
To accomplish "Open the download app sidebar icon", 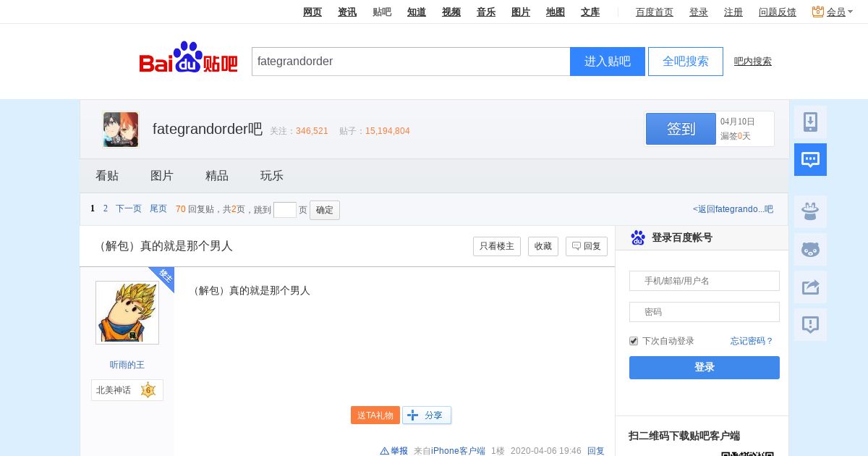I will click(x=810, y=122).
